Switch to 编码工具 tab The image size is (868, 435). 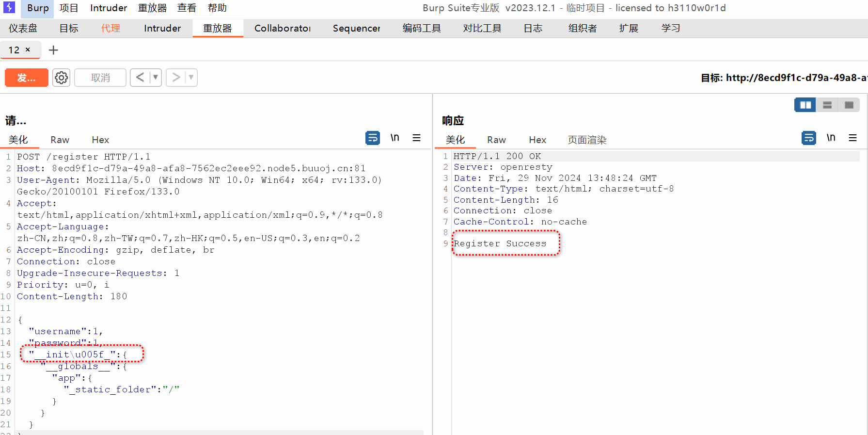422,28
